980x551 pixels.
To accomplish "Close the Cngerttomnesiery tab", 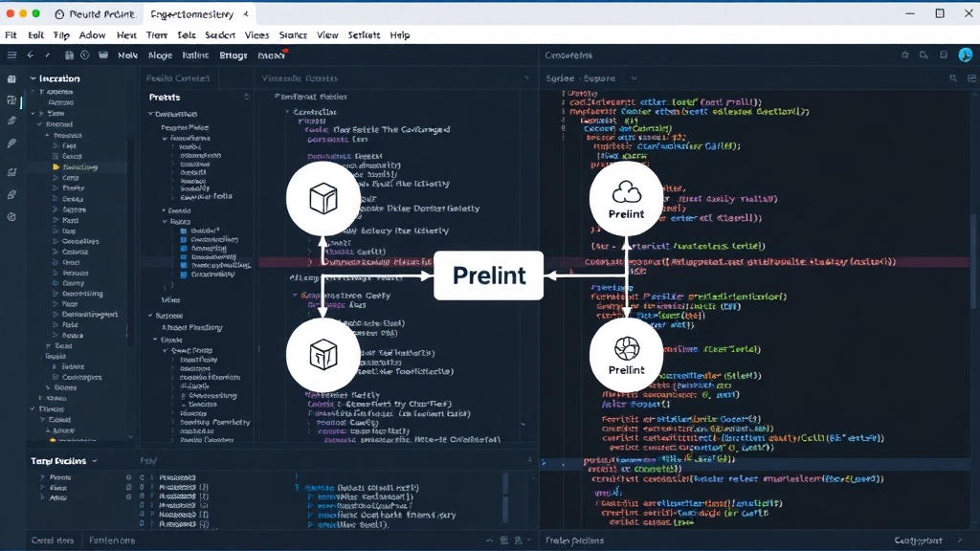I will point(246,13).
